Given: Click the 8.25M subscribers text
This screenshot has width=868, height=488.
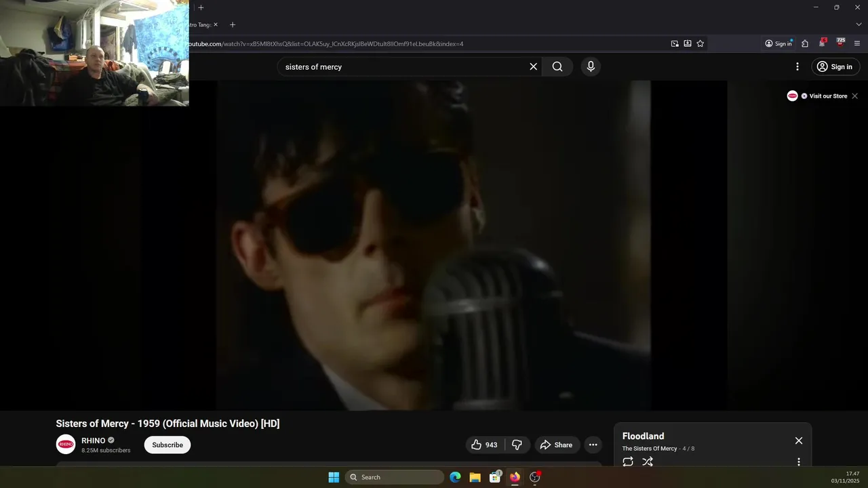Looking at the screenshot, I should tap(106, 451).
